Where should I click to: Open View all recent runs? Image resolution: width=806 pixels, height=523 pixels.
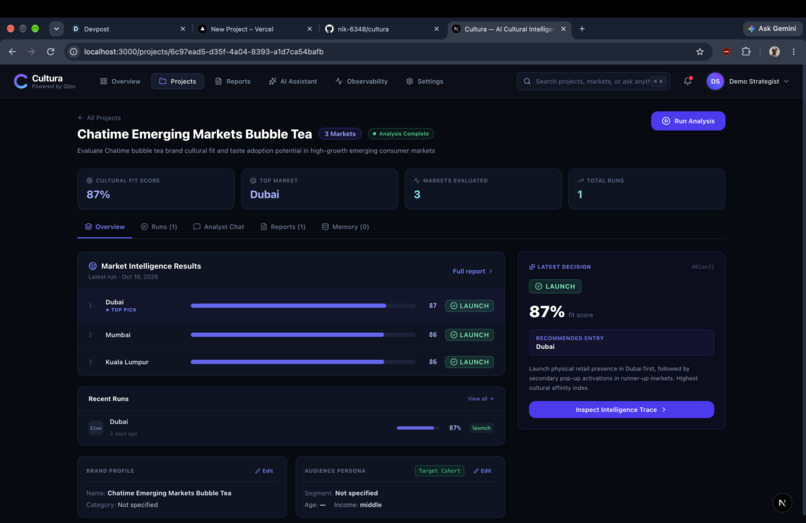[481, 399]
